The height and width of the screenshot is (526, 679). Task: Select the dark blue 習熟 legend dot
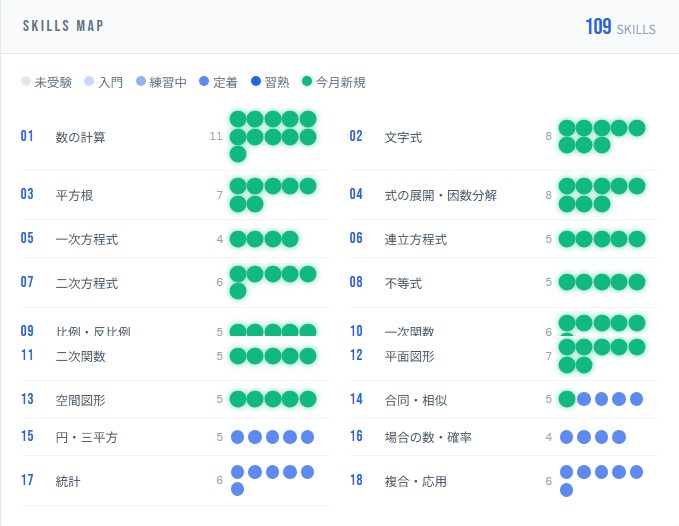256,81
